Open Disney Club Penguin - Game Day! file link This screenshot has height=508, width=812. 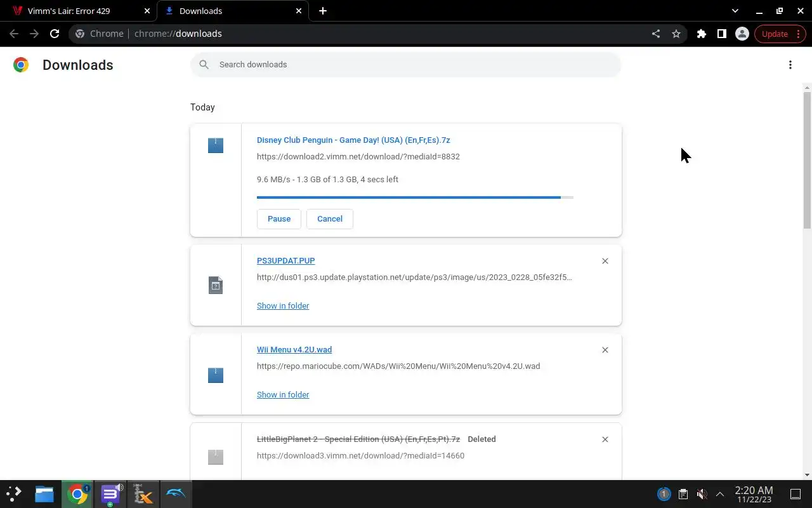[x=353, y=140]
